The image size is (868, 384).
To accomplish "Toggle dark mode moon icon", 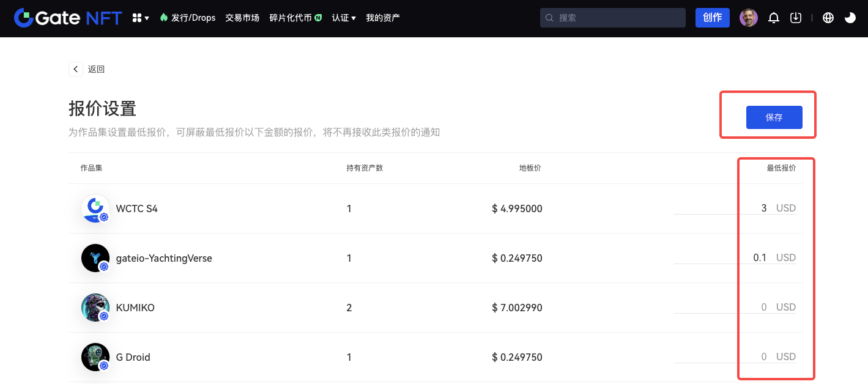I will click(x=850, y=18).
